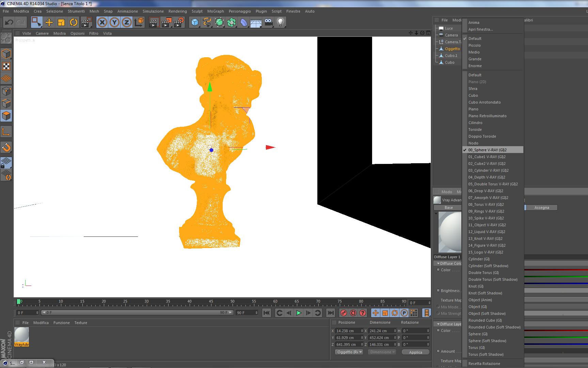This screenshot has height=368, width=588.
Task: Click the camera object icon in toolbar
Action: (x=269, y=22)
